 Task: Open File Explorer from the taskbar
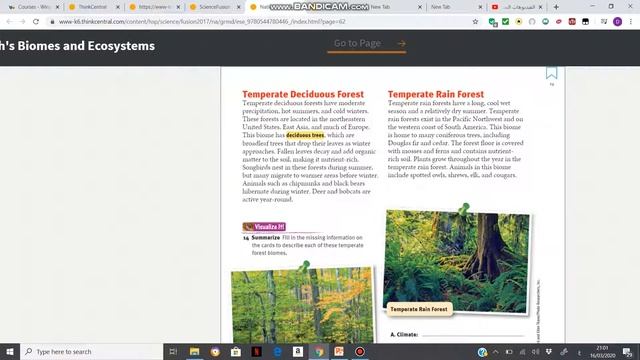pos(194,351)
